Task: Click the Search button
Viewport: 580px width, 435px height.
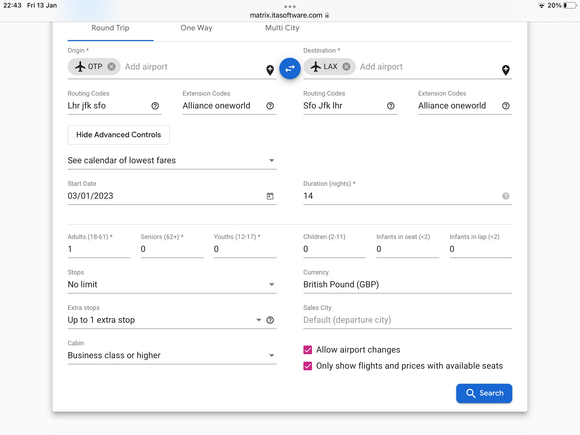Action: 484,393
